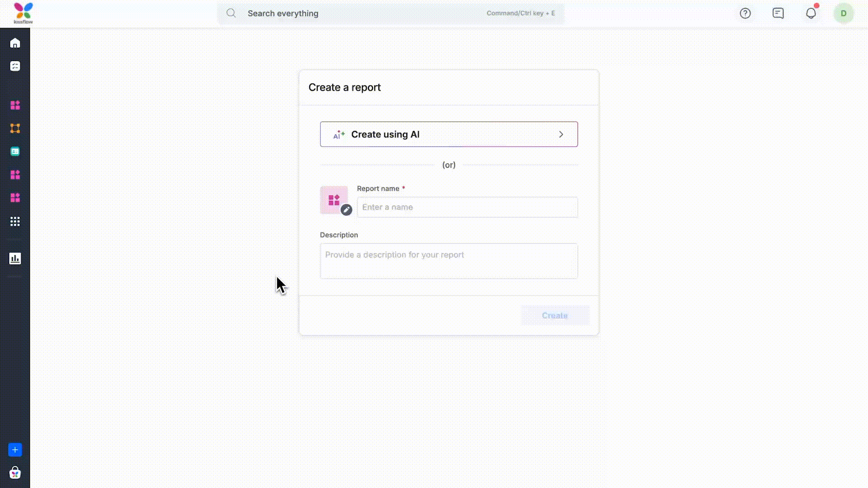Click the report icon color thumbnail
The height and width of the screenshot is (488, 868).
(x=333, y=199)
